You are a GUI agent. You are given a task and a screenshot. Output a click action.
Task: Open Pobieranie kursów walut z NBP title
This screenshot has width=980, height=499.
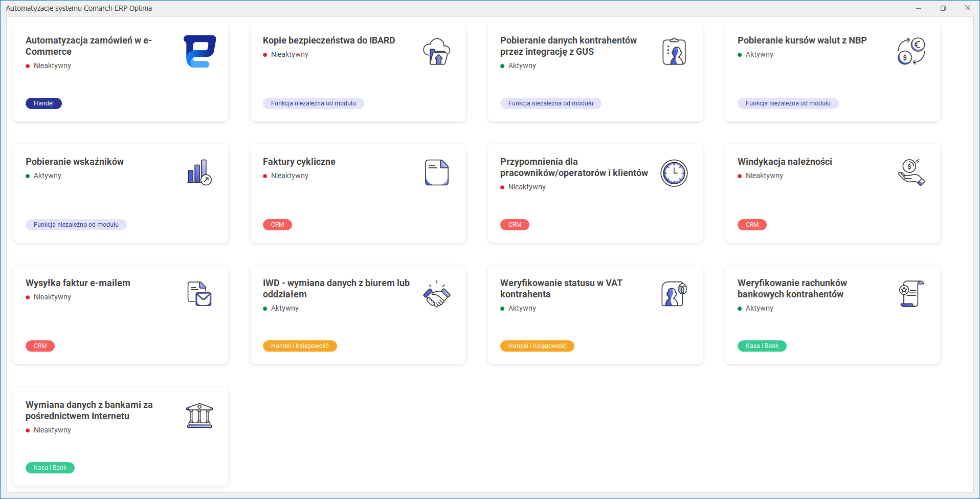pos(802,40)
